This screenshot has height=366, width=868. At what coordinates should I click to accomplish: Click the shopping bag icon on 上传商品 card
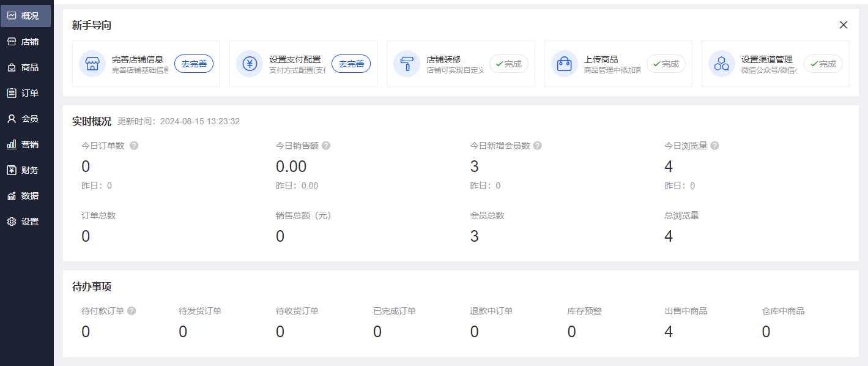pyautogui.click(x=564, y=63)
